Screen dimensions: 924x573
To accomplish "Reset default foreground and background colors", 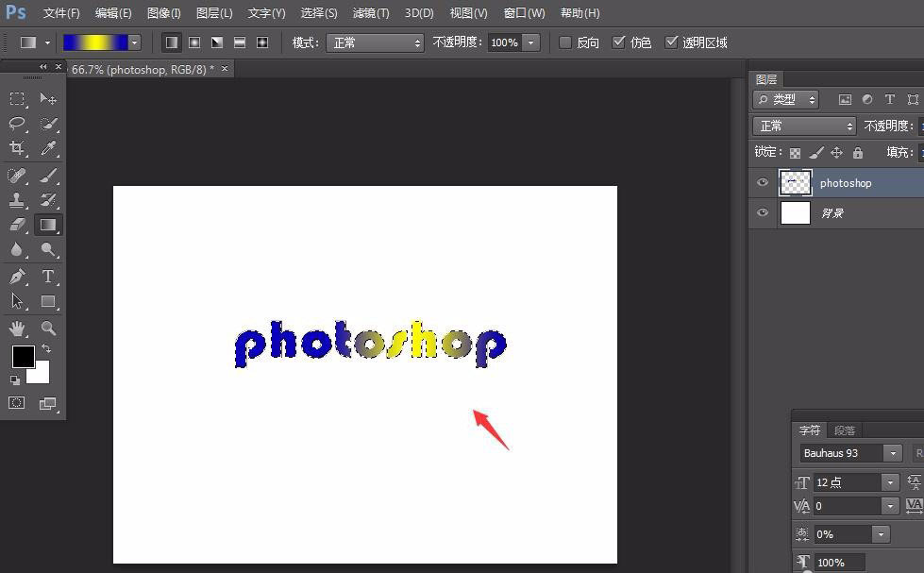I will pyautogui.click(x=15, y=380).
